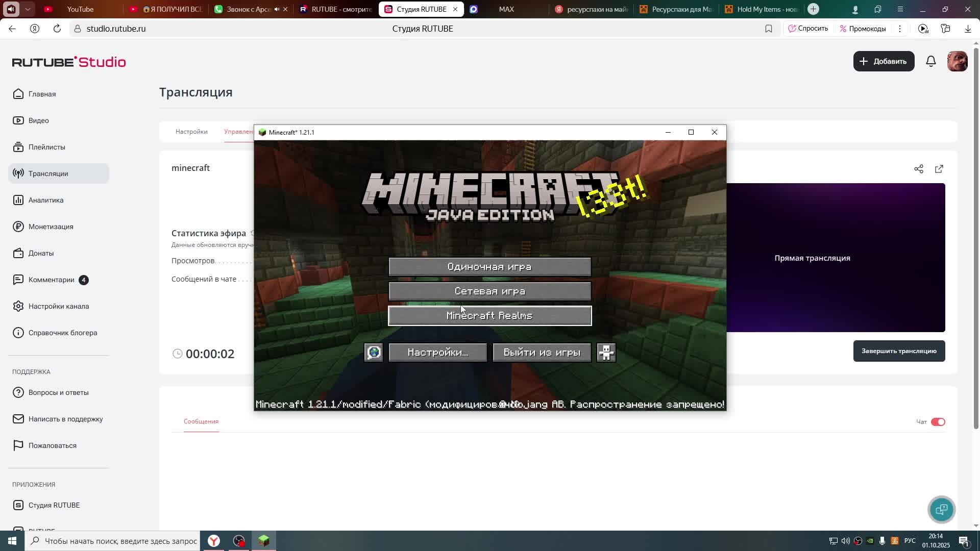
Task: Toggle the Чат switch off
Action: click(x=938, y=422)
